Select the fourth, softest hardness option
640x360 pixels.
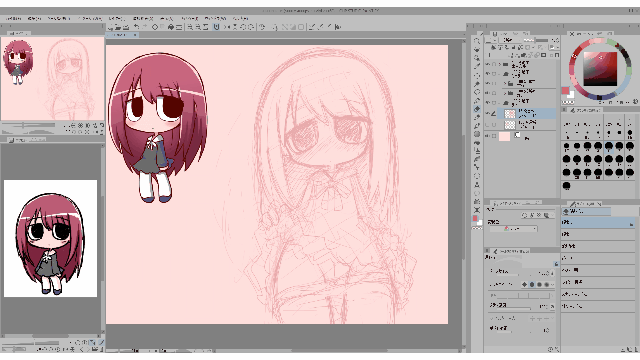pos(547,284)
